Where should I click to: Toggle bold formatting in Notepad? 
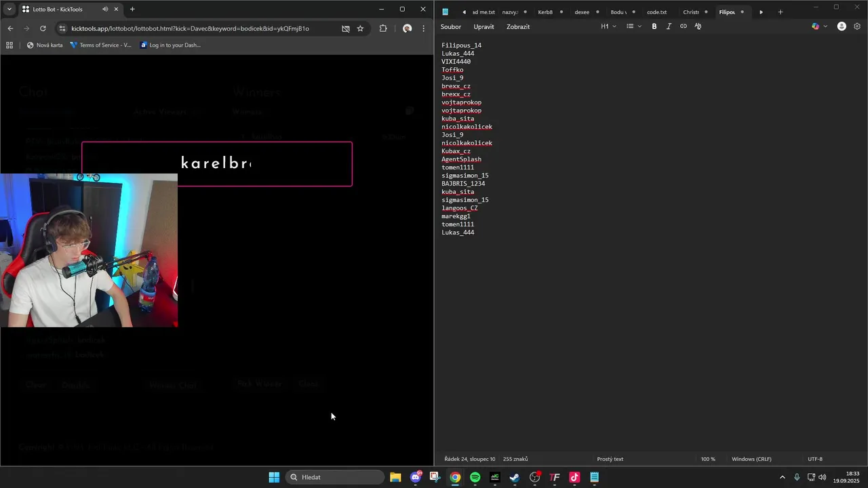pos(654,26)
